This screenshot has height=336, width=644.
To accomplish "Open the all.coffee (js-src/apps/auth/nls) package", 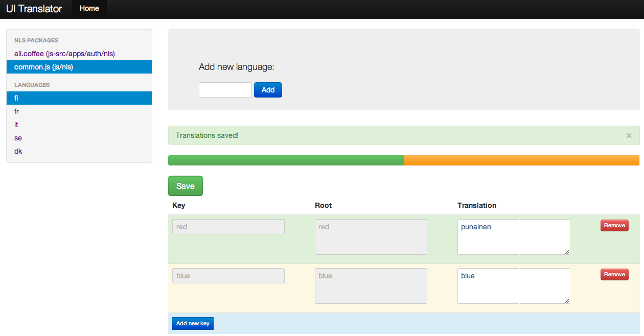I will [x=64, y=54].
